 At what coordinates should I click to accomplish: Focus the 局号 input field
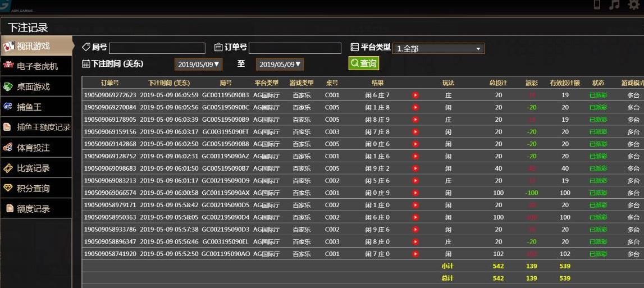[x=157, y=48]
